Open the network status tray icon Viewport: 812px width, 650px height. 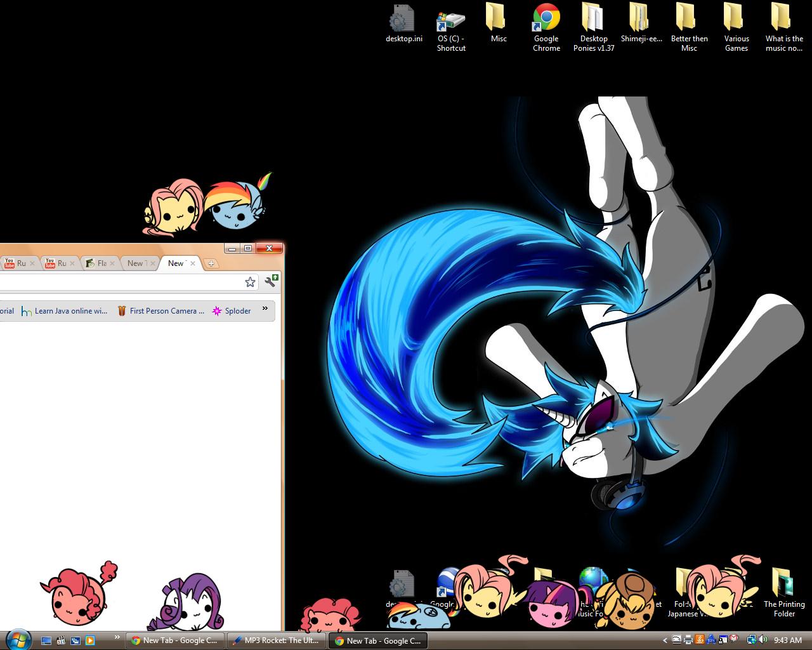point(752,640)
